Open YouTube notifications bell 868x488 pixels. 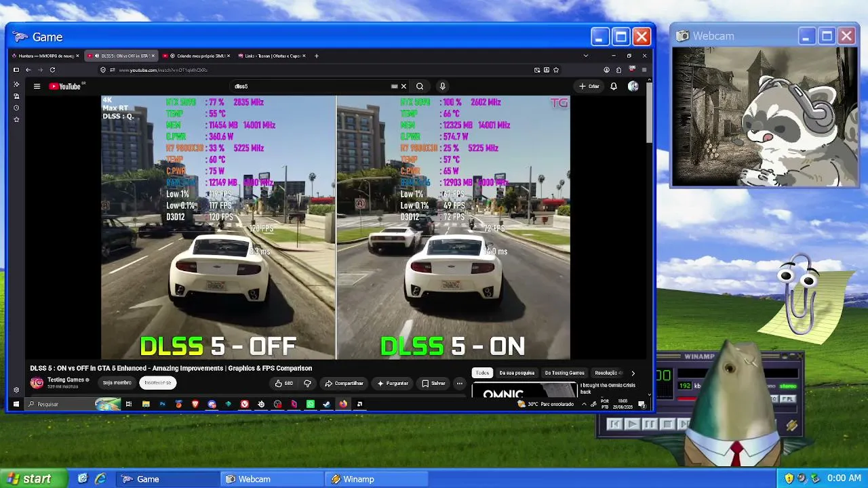(x=614, y=86)
